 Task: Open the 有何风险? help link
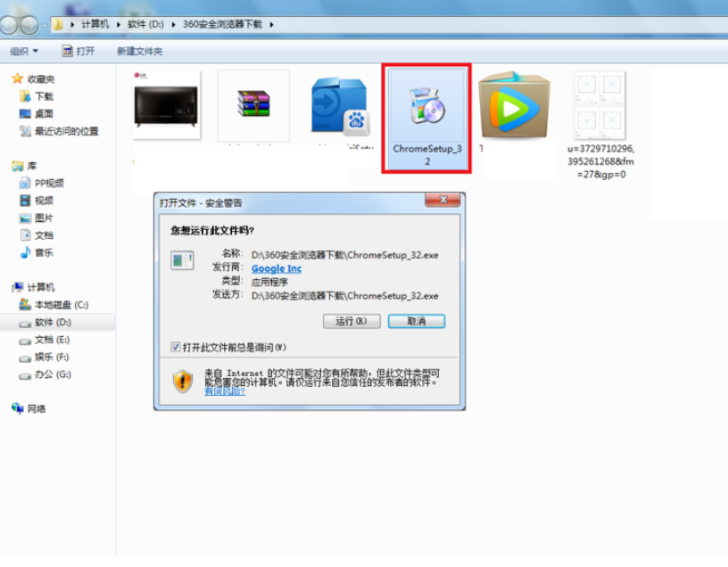click(x=224, y=390)
